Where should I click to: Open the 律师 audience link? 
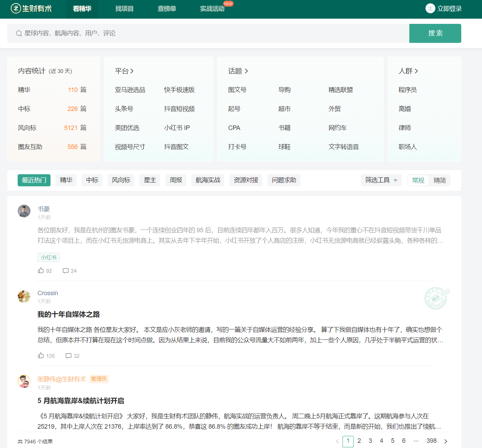[405, 128]
